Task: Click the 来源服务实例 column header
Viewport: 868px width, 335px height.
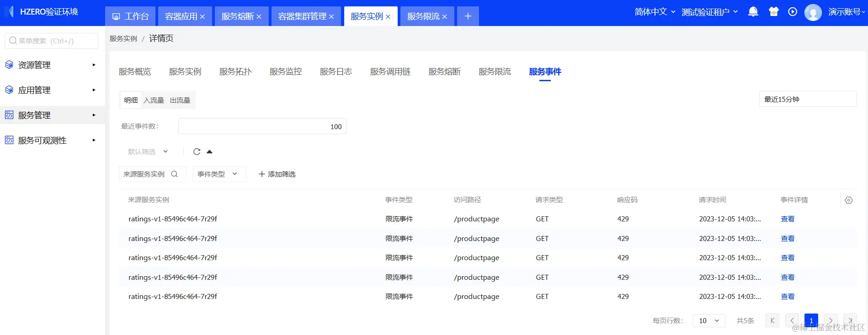Action: [149, 200]
